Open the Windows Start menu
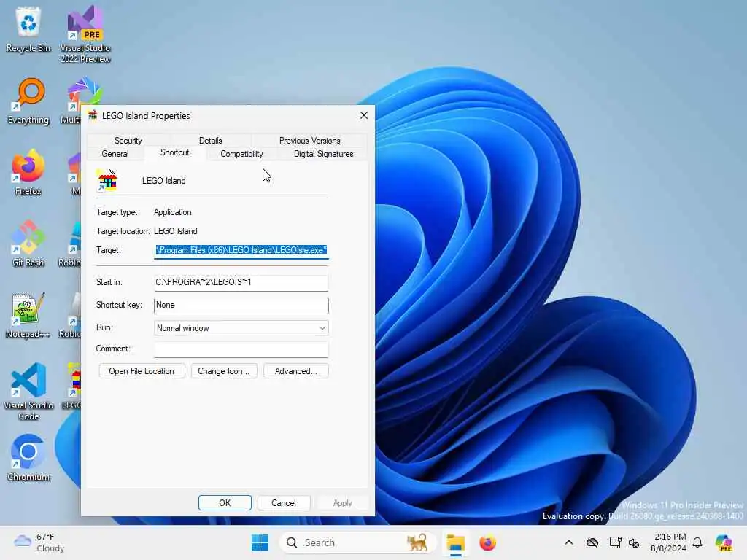The image size is (747, 560). 260,542
